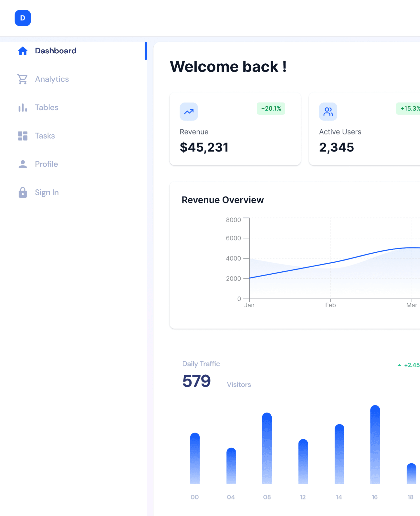Click the Revenue trend arrow icon
The height and width of the screenshot is (516, 420).
[189, 112]
